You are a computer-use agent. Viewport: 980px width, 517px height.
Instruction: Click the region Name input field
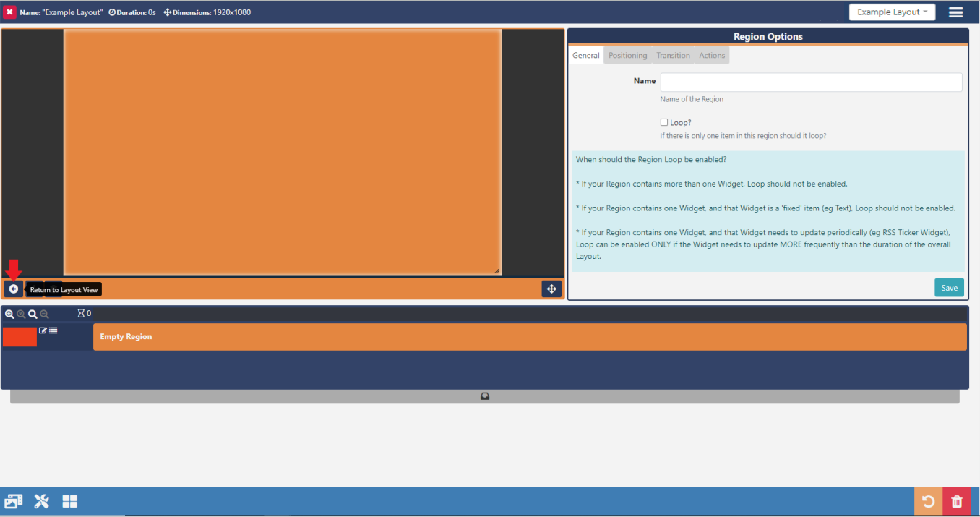(811, 82)
